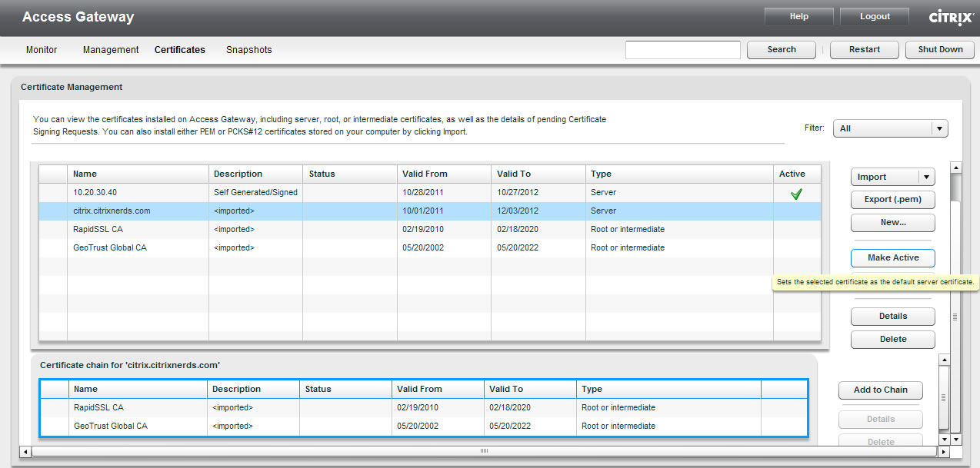Open the Monitor tab
Screen dimensions: 980x468
[42, 50]
